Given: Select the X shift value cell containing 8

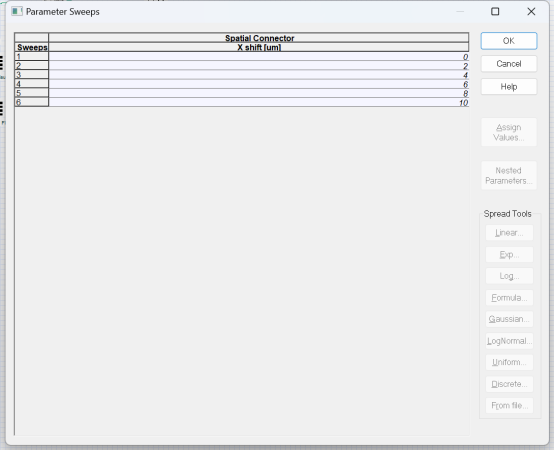Looking at the screenshot, I should 259,93.
